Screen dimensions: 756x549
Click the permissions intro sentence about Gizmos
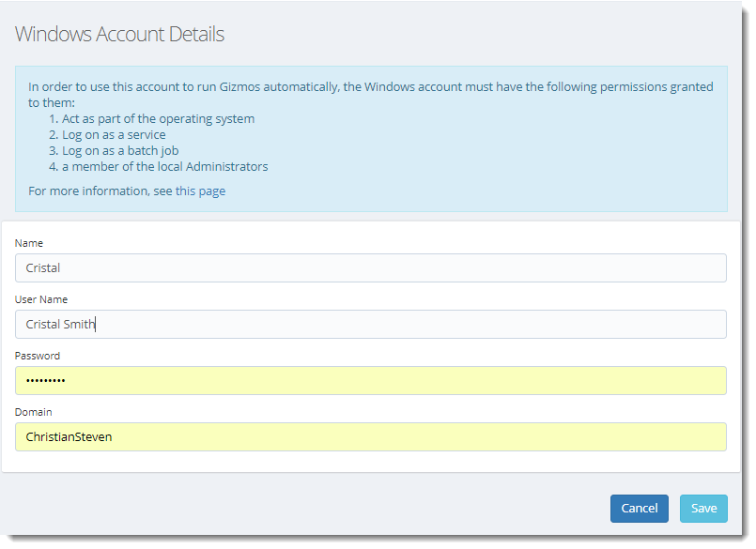tap(370, 95)
